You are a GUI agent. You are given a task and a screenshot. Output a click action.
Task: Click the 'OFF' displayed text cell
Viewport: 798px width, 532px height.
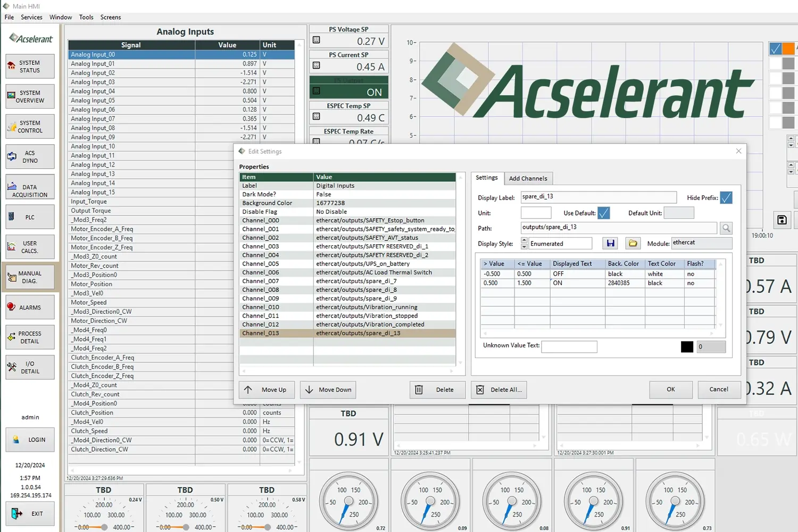[578, 274]
